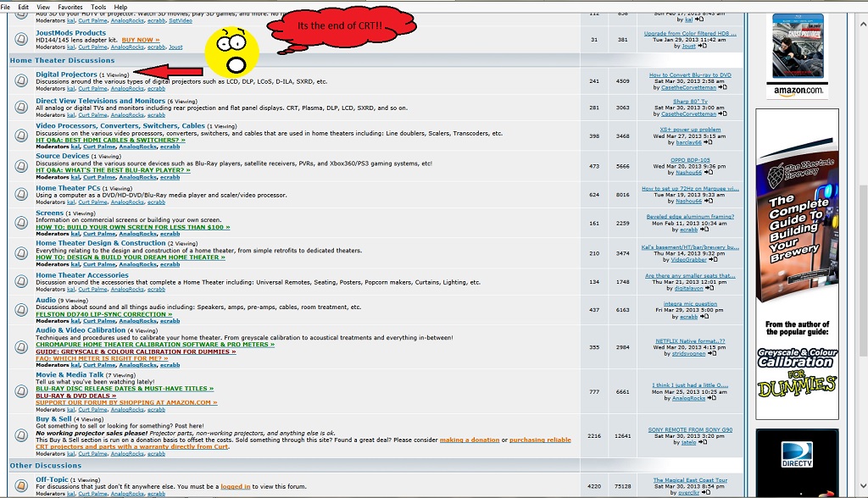Open the 'integra mic question' thread link
The image size is (868, 498).
(x=690, y=304)
